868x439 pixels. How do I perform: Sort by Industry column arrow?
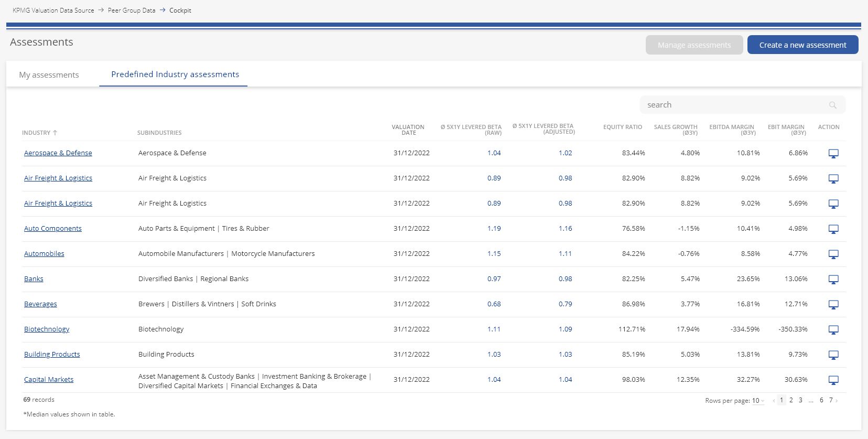(x=55, y=133)
